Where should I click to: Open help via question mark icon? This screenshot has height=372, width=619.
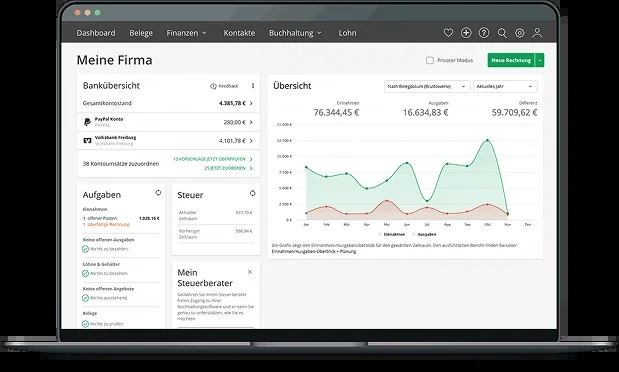(484, 33)
